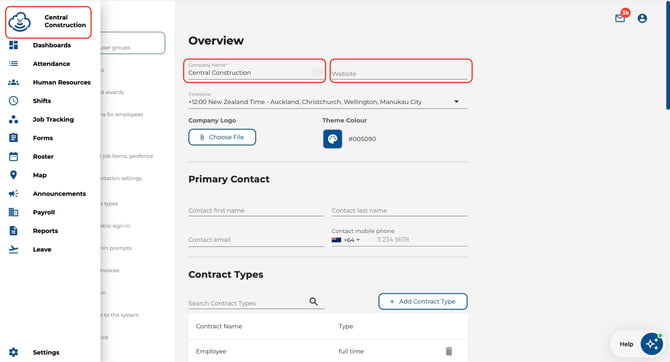Open the Dashboards menu item
This screenshot has width=670, height=362.
tap(52, 45)
